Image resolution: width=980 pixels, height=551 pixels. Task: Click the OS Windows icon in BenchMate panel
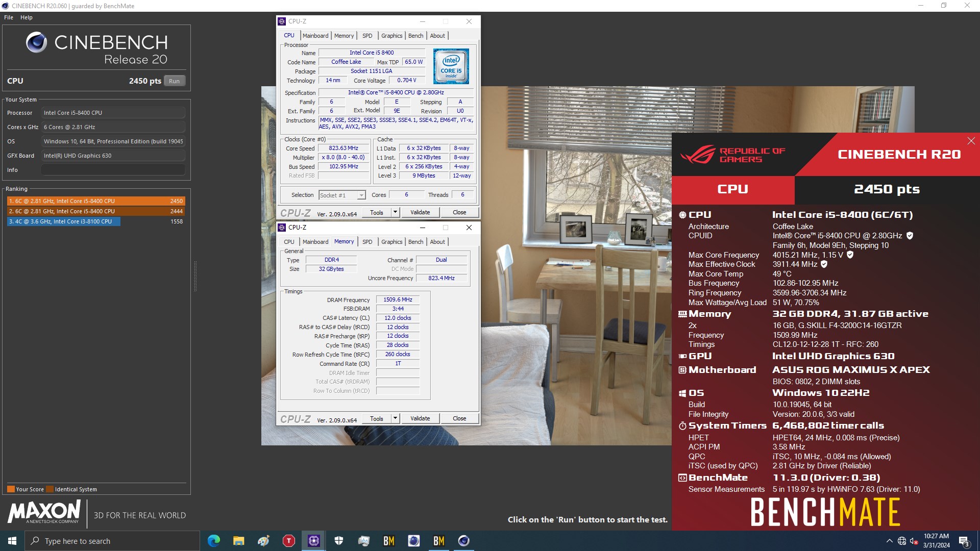pyautogui.click(x=682, y=393)
